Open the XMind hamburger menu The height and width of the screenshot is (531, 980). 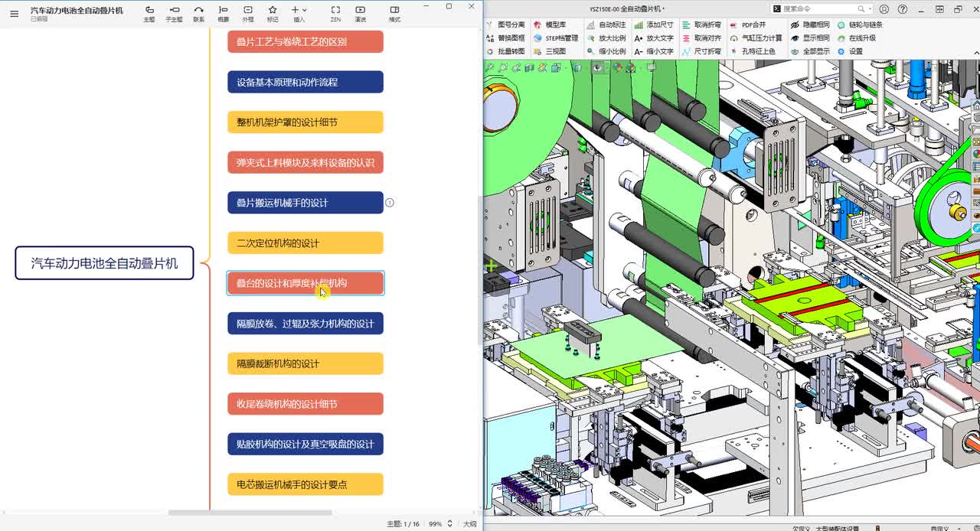[14, 14]
